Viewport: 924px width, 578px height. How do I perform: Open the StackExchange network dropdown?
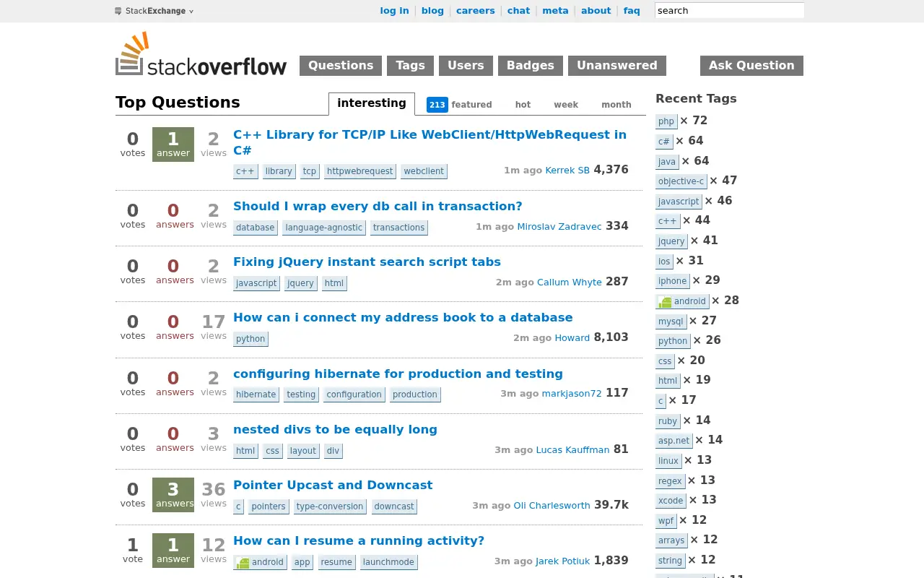[x=154, y=11]
